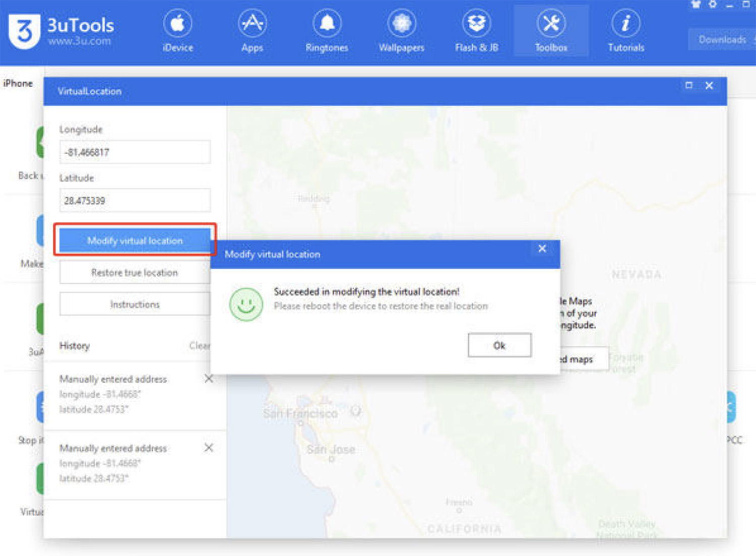This screenshot has height=556, width=756.
Task: Maximize the VirtualLocation window
Action: [689, 85]
